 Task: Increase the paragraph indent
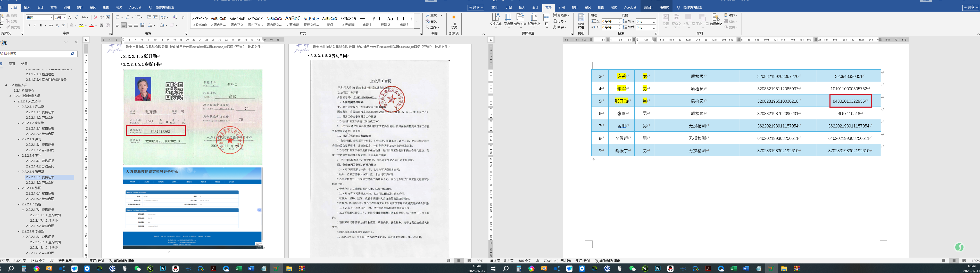point(155,18)
